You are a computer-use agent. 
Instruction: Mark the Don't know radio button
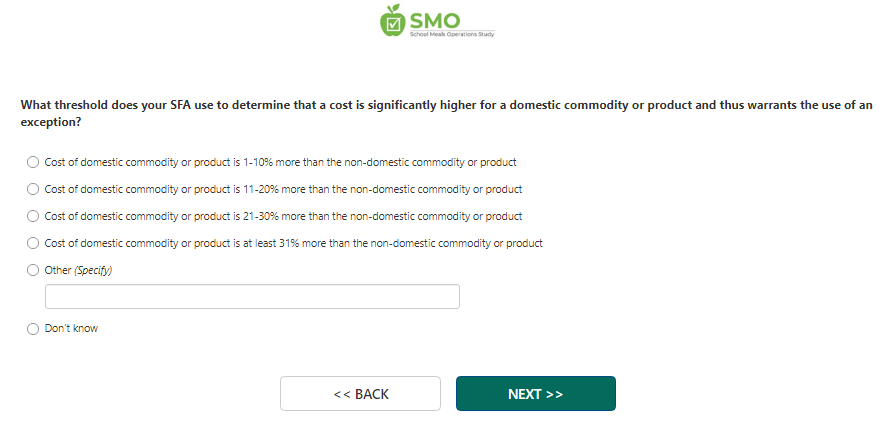coord(32,328)
